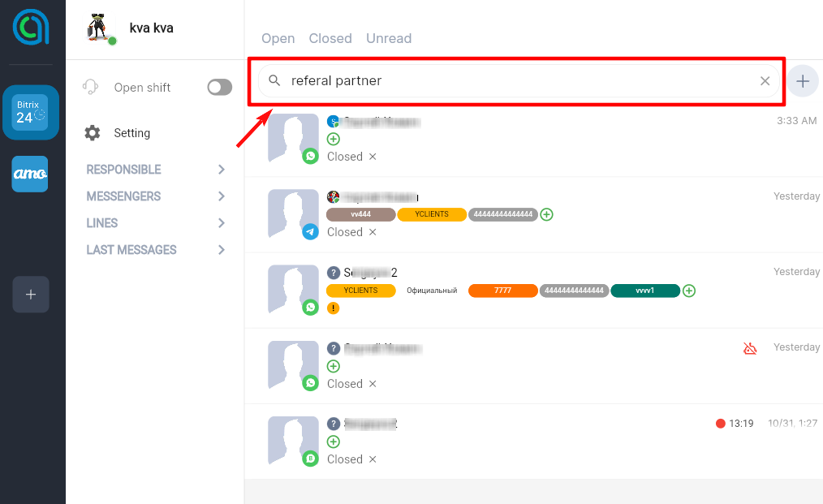Toggle the Open shift switch
The image size is (823, 504).
pyautogui.click(x=219, y=88)
